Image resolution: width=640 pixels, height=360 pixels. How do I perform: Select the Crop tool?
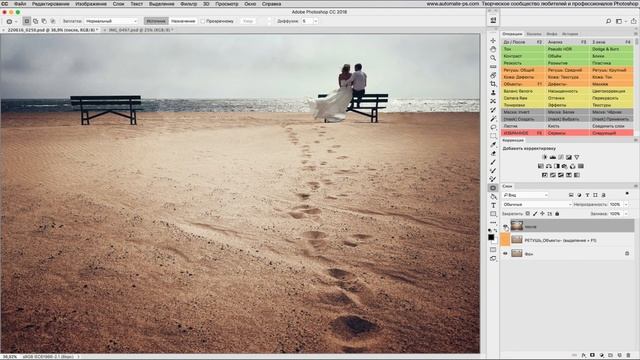(x=493, y=84)
